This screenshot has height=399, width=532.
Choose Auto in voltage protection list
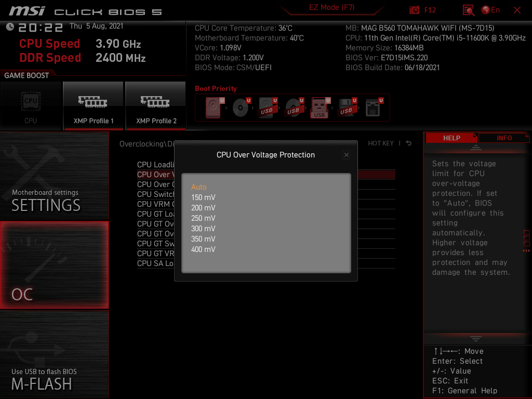(x=199, y=187)
